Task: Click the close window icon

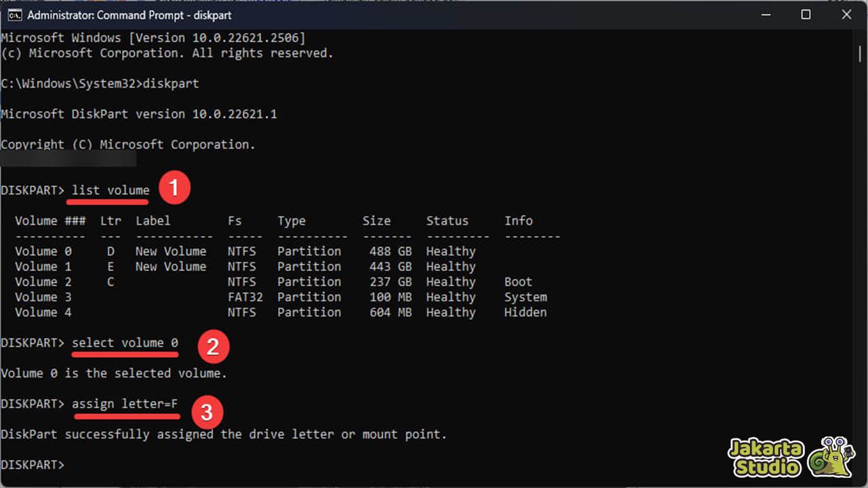Action: point(846,14)
